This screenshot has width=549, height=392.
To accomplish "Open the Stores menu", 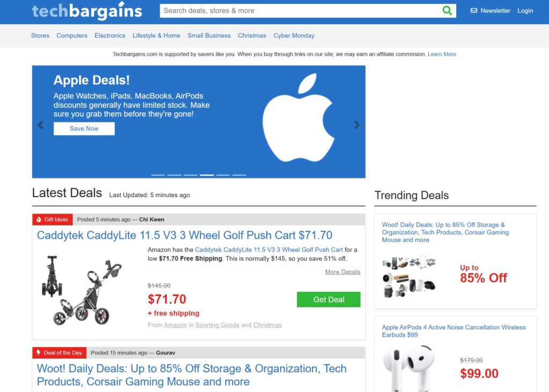I will click(x=40, y=35).
